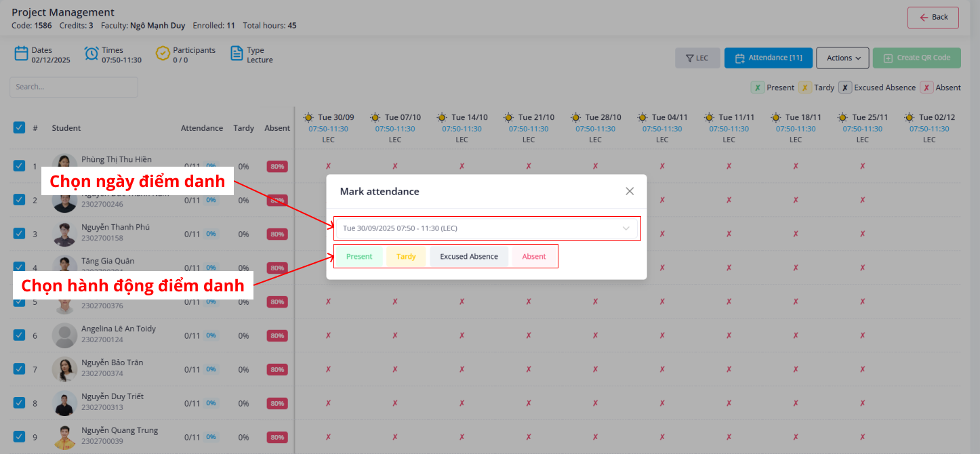Open the Attendance [11] button
The image size is (980, 454).
pos(768,58)
